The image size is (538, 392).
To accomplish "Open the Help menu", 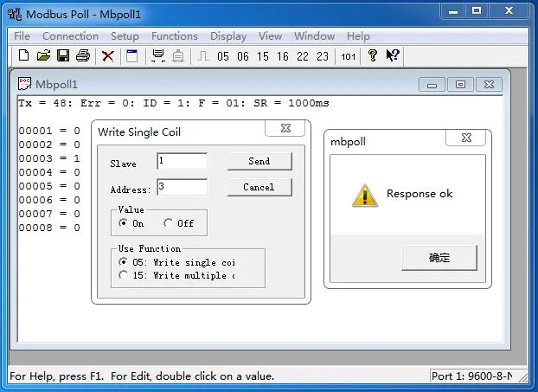I will pyautogui.click(x=358, y=36).
